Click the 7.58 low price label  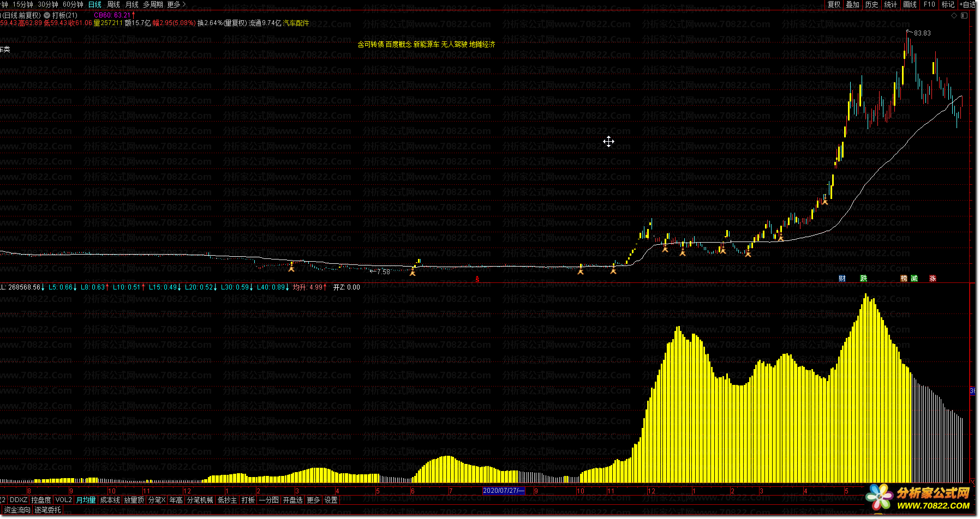click(384, 271)
